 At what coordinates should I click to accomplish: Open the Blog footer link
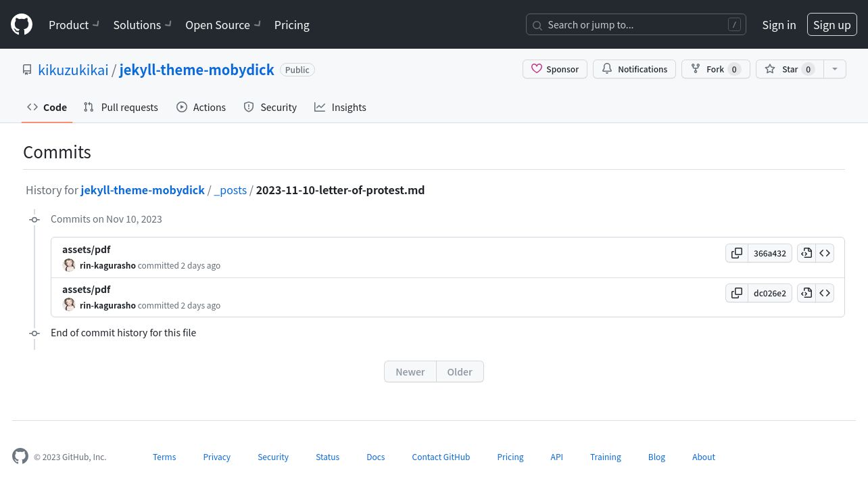click(656, 457)
